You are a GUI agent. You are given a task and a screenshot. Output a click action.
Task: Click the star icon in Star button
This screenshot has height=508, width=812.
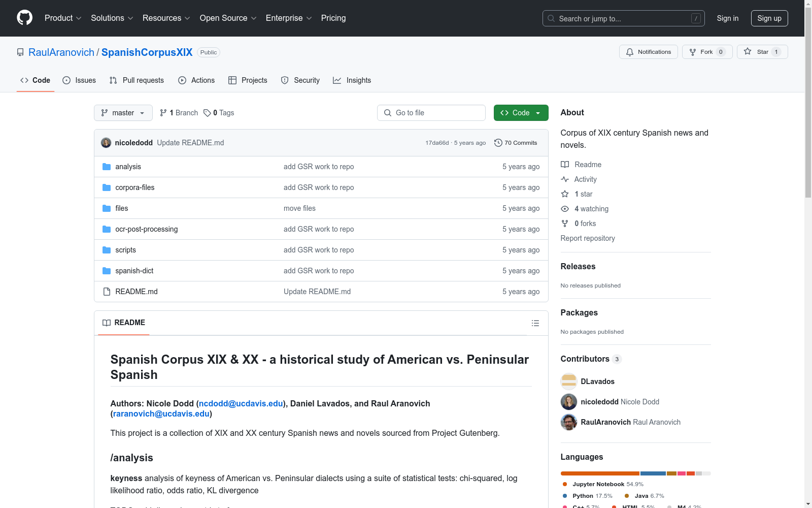pos(748,51)
